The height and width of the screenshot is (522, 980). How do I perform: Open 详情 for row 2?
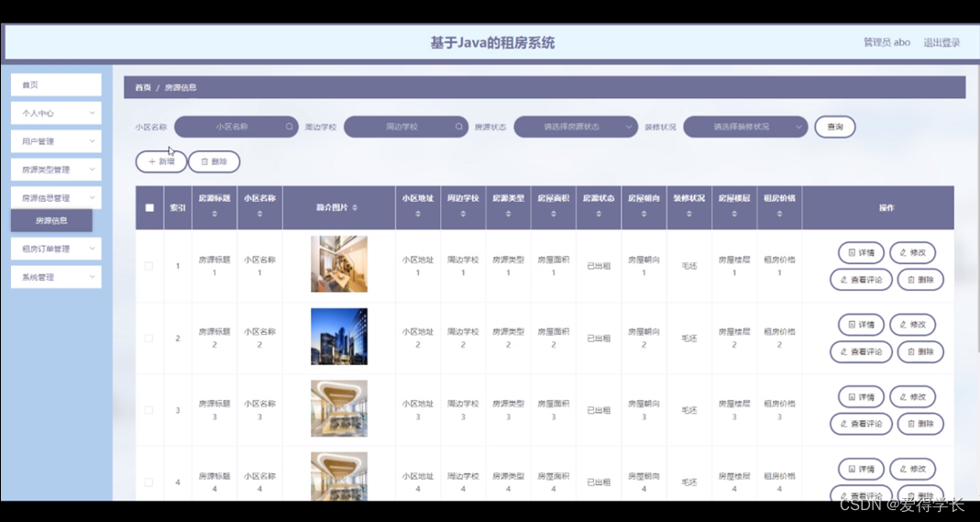click(861, 325)
